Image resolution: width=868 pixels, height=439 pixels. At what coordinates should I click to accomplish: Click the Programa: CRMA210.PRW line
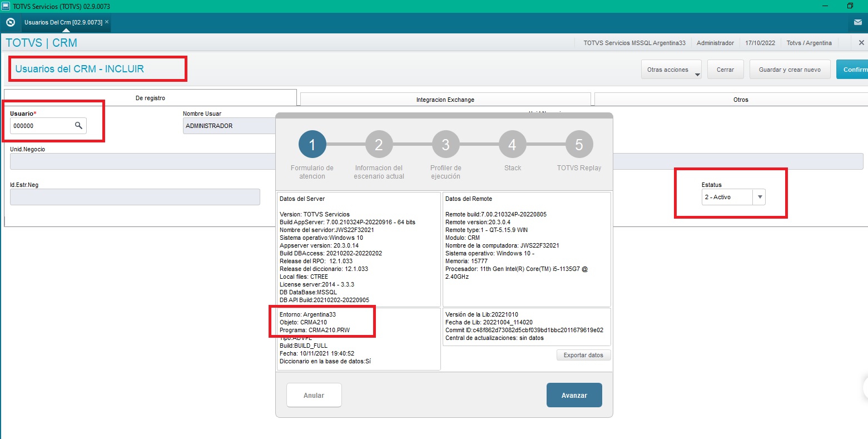click(315, 330)
